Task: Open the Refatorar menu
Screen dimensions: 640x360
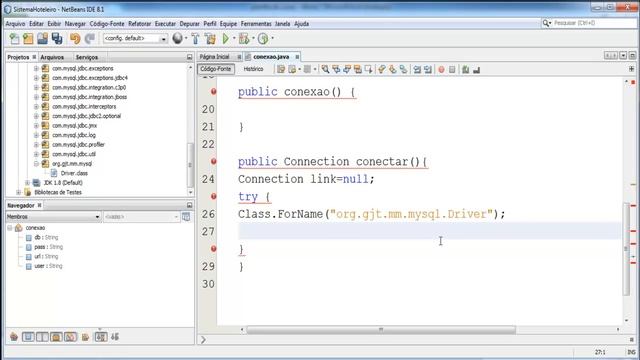Action: pyautogui.click(x=140, y=24)
